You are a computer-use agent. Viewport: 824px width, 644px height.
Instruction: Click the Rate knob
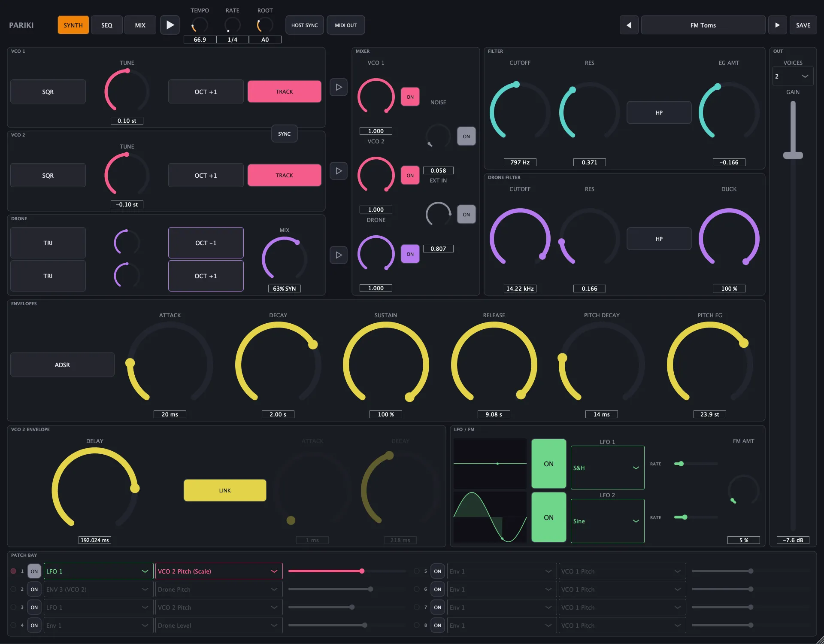click(232, 25)
